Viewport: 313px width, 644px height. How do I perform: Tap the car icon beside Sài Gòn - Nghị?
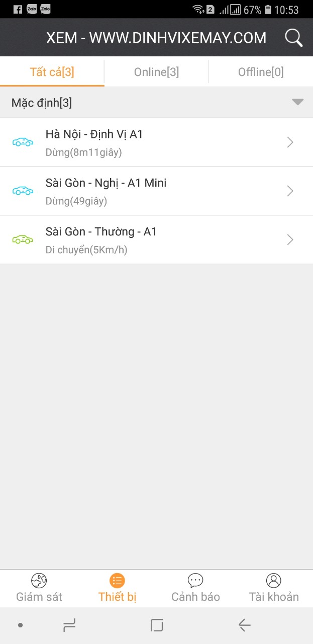tap(23, 191)
